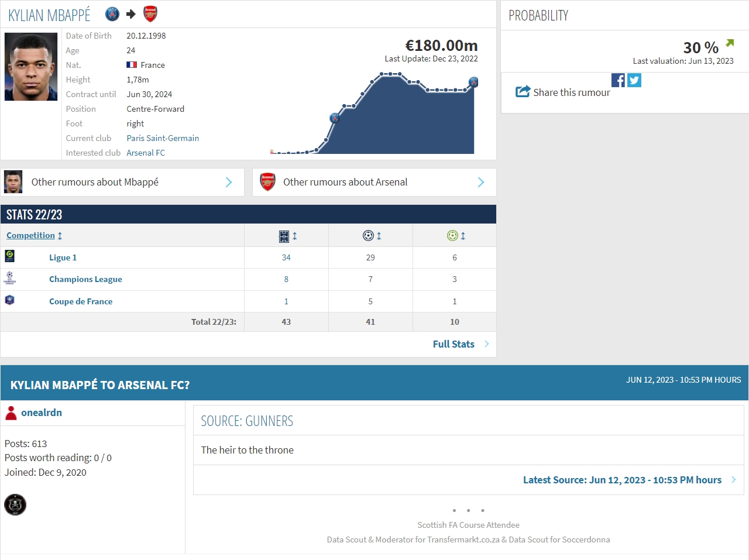The width and height of the screenshot is (749, 560).
Task: Click Arsenal crest in rumours box
Action: tap(267, 182)
